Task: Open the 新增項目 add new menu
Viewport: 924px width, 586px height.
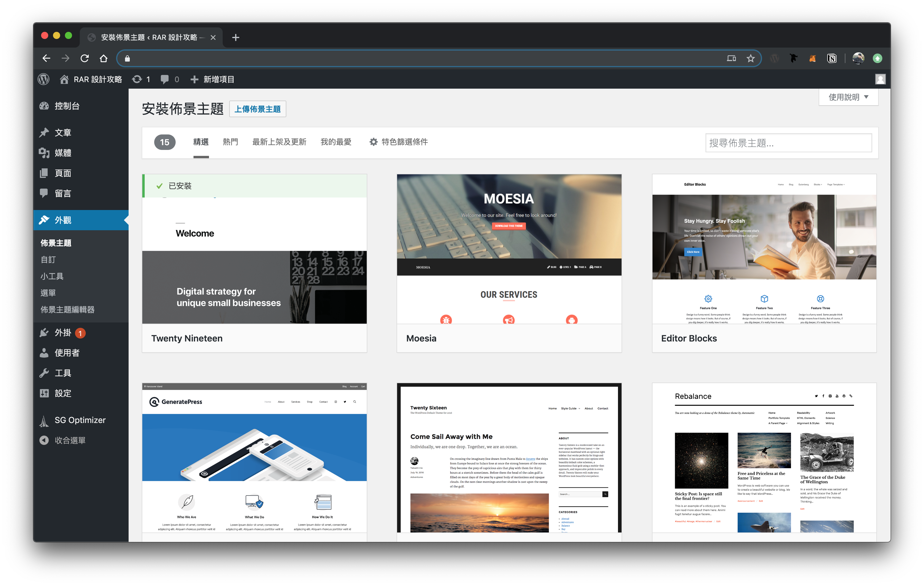Action: (212, 79)
